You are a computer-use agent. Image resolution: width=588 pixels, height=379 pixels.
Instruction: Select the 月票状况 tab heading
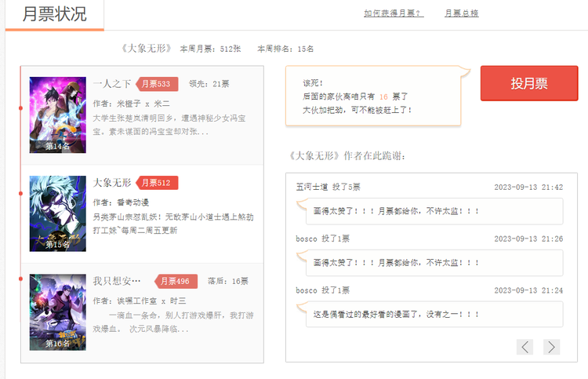(x=54, y=14)
